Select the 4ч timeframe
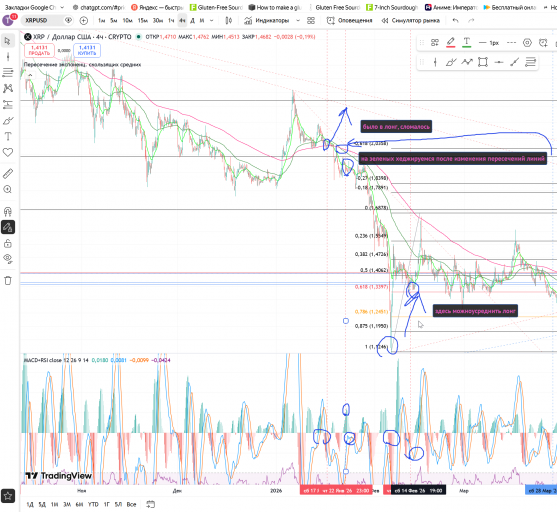Screen dimensions: 557x512 (182, 21)
